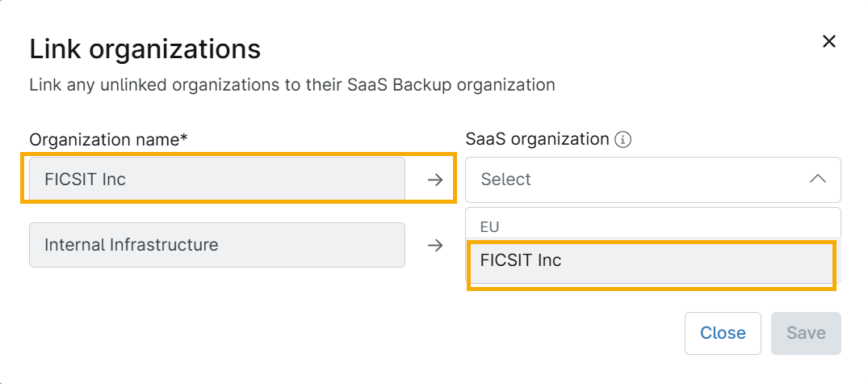Click the required asterisk after Organization name
This screenshot has height=384, width=868.
click(184, 137)
